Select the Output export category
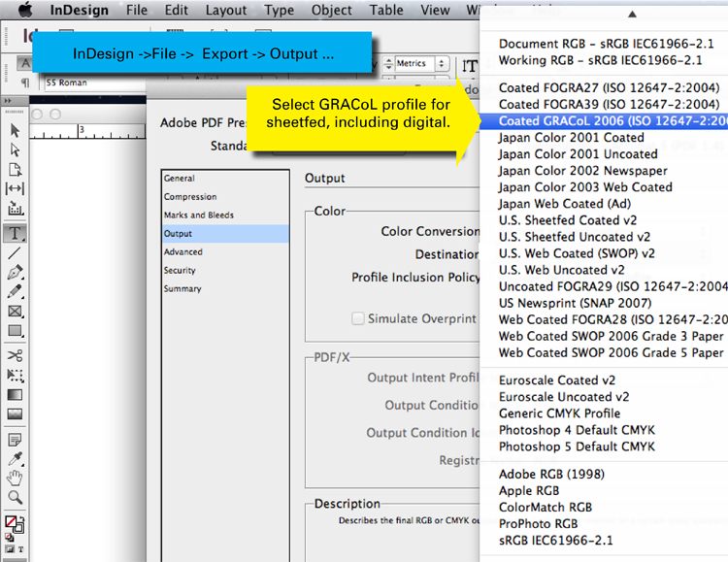 point(225,234)
